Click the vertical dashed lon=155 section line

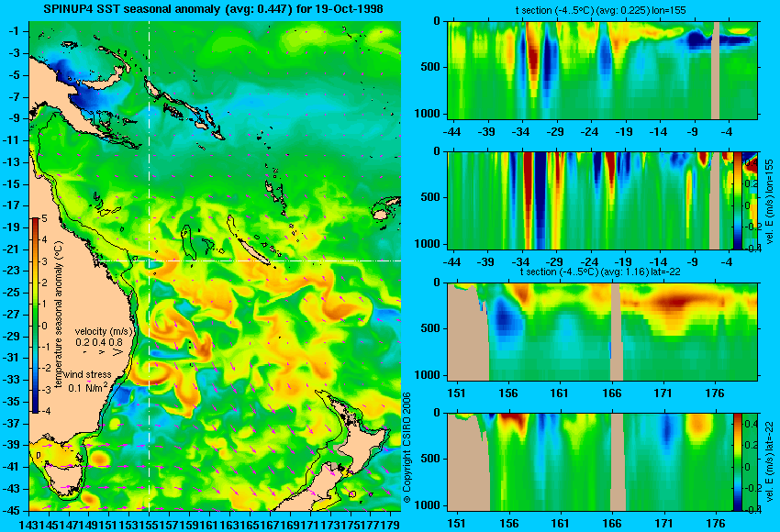click(x=150, y=266)
